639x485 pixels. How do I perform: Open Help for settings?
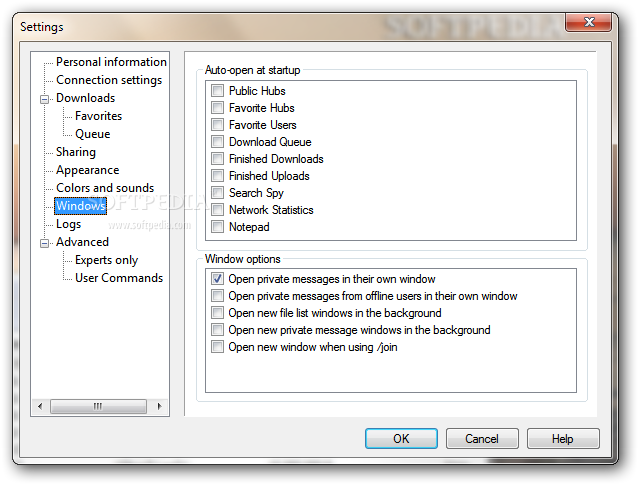tap(563, 439)
